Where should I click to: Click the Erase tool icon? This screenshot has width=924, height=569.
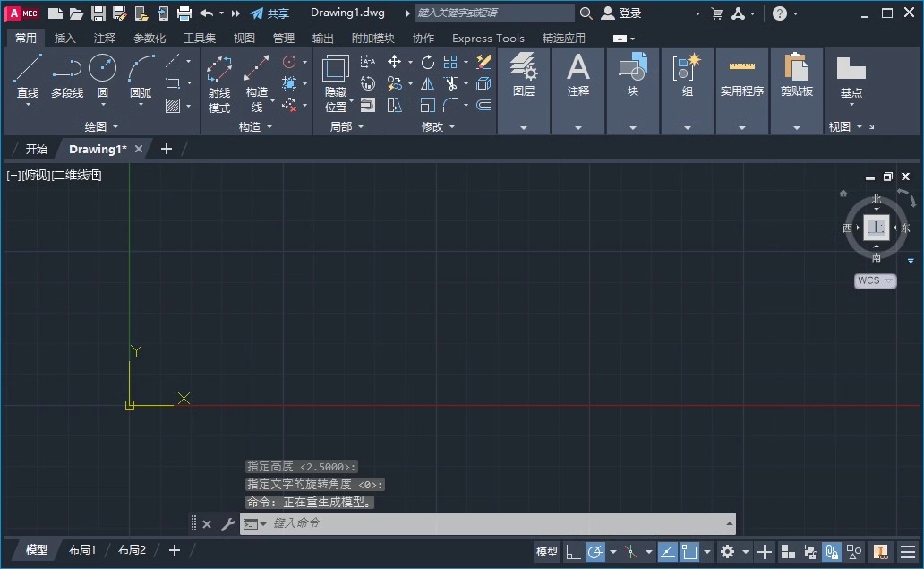tap(483, 61)
